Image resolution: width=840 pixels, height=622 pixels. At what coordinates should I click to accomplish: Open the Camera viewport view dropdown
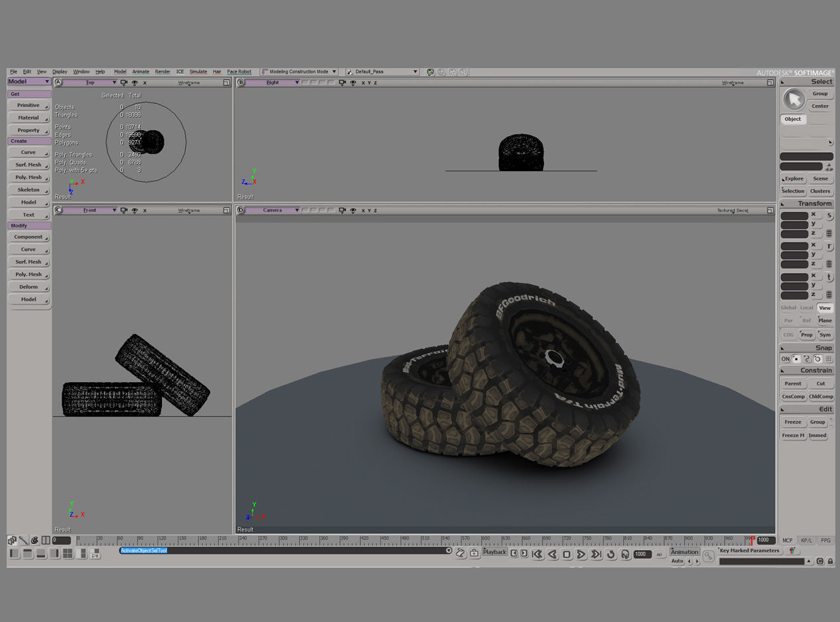[x=274, y=210]
